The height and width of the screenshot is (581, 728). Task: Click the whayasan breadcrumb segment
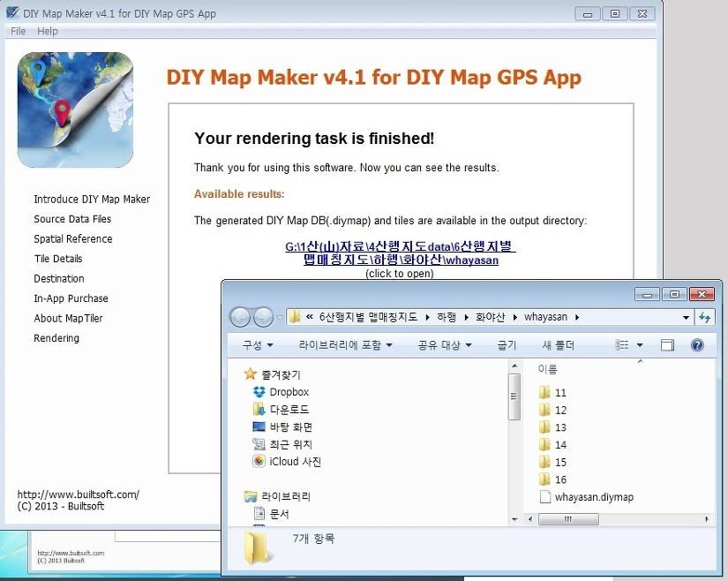[x=545, y=317]
